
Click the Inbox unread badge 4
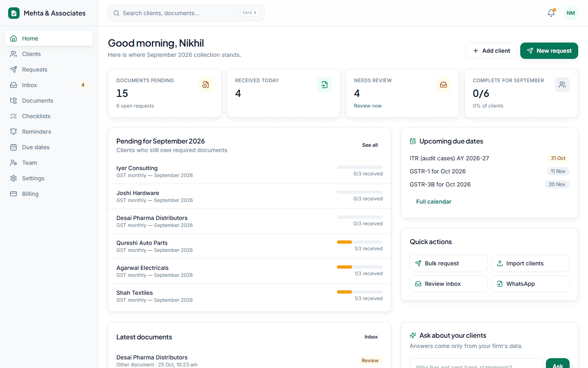click(x=83, y=85)
